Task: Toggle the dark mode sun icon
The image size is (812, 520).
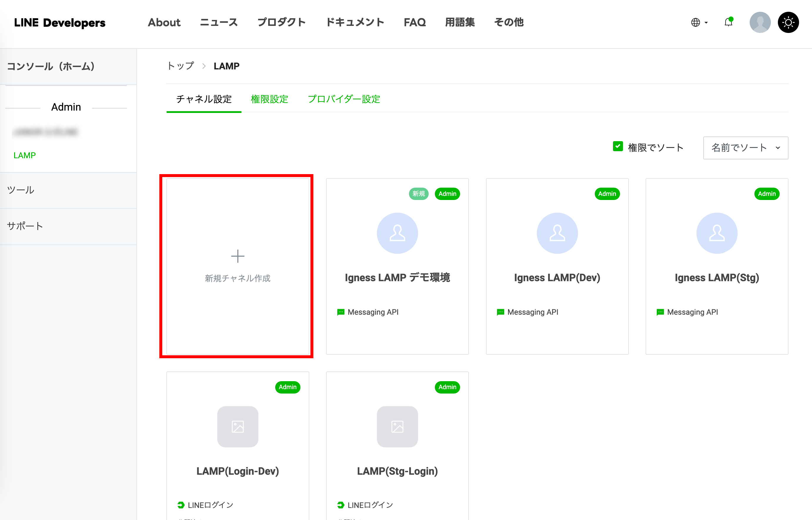Action: tap(788, 22)
